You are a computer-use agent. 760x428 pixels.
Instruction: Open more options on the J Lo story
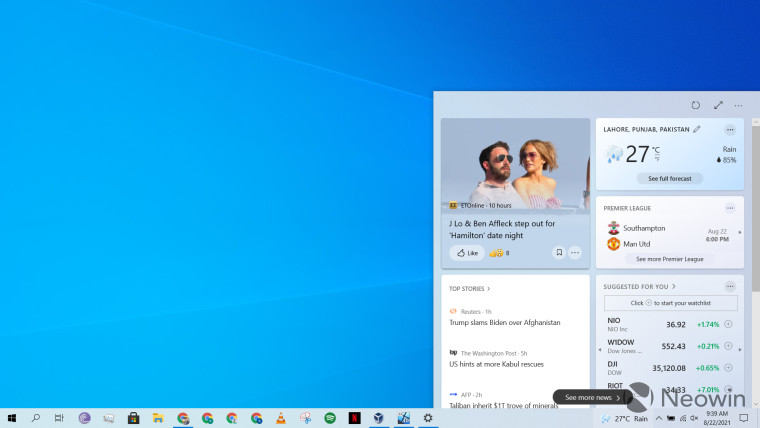coord(575,253)
